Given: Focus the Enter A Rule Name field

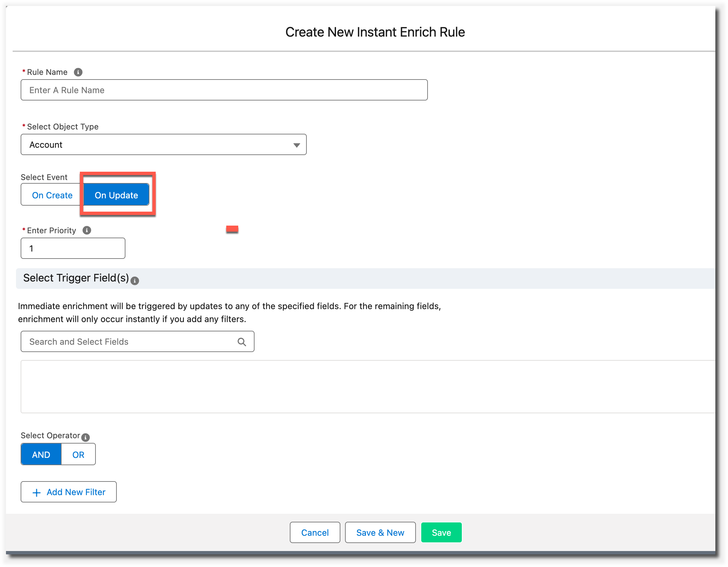Looking at the screenshot, I should pyautogui.click(x=224, y=90).
